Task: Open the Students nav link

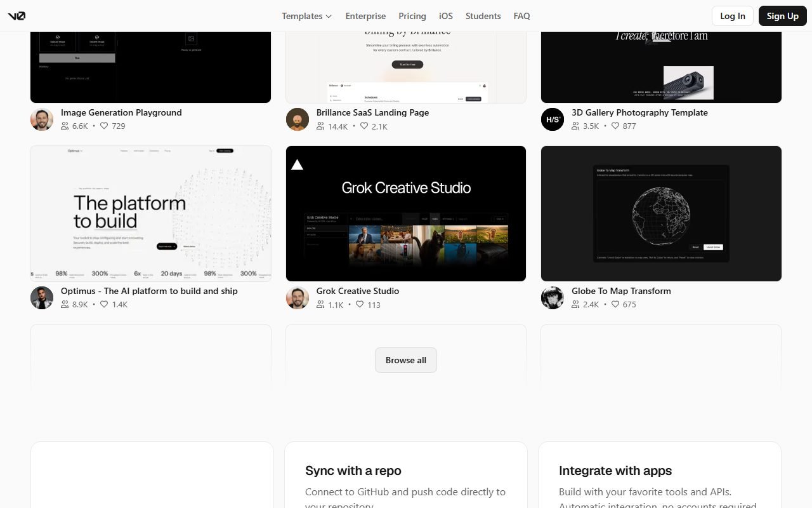Action: (483, 16)
